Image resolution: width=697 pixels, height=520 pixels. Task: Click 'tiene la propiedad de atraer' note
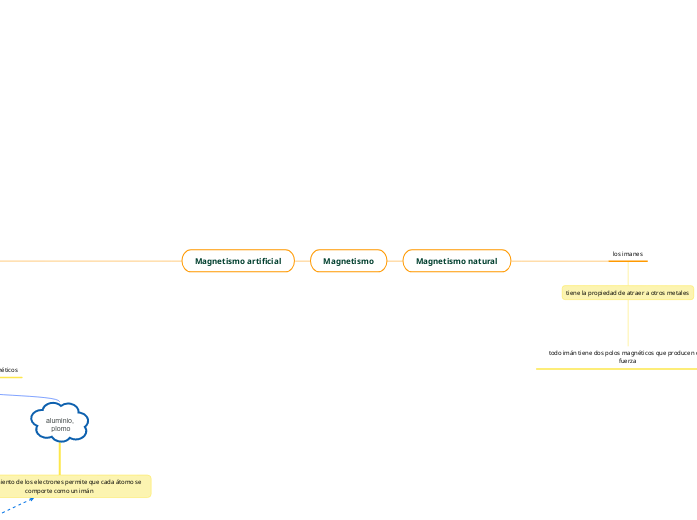point(627,293)
